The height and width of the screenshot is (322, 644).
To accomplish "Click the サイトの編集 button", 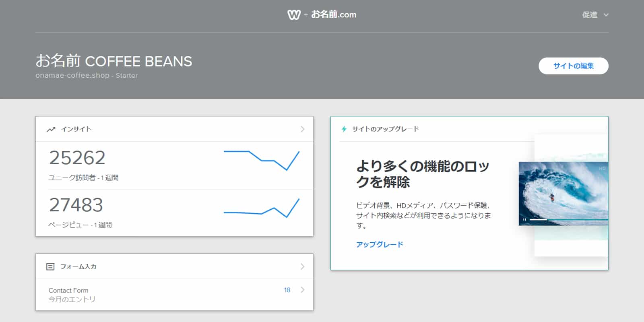I will coord(573,66).
